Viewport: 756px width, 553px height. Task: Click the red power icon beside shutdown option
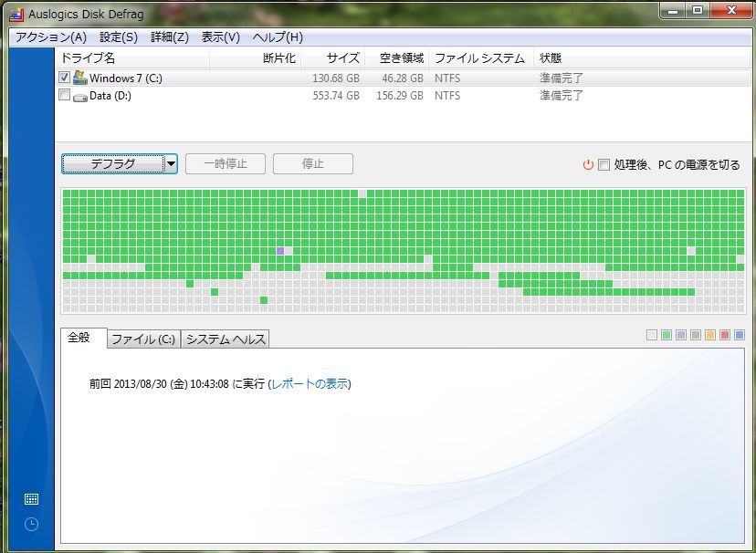(588, 165)
